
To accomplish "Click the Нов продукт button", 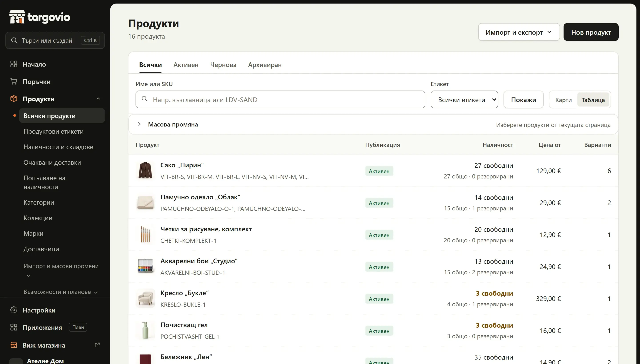I will point(591,32).
